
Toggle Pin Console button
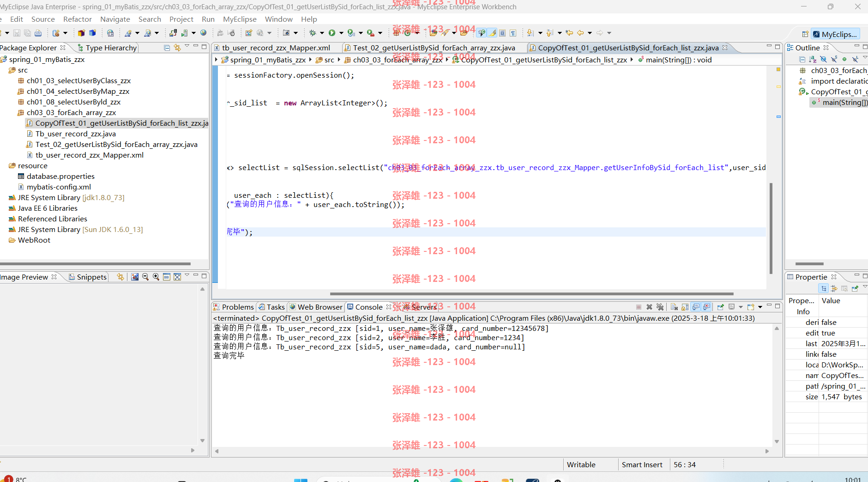(x=720, y=307)
